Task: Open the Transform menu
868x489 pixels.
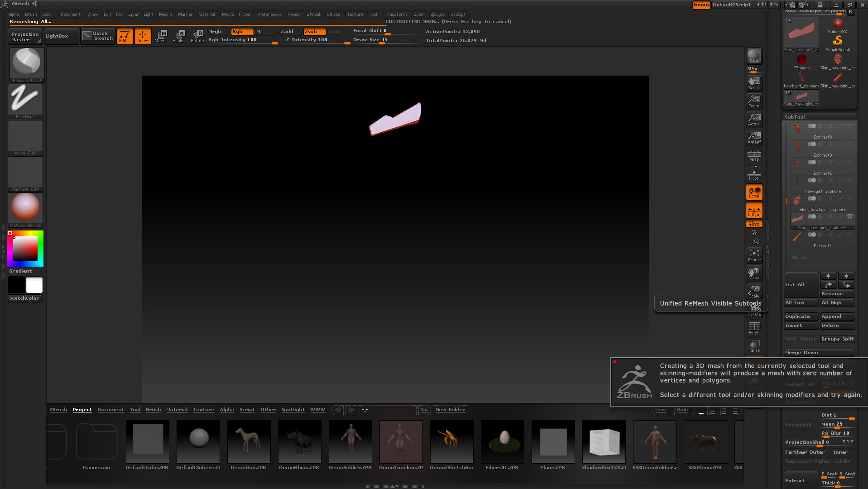Action: coord(395,14)
